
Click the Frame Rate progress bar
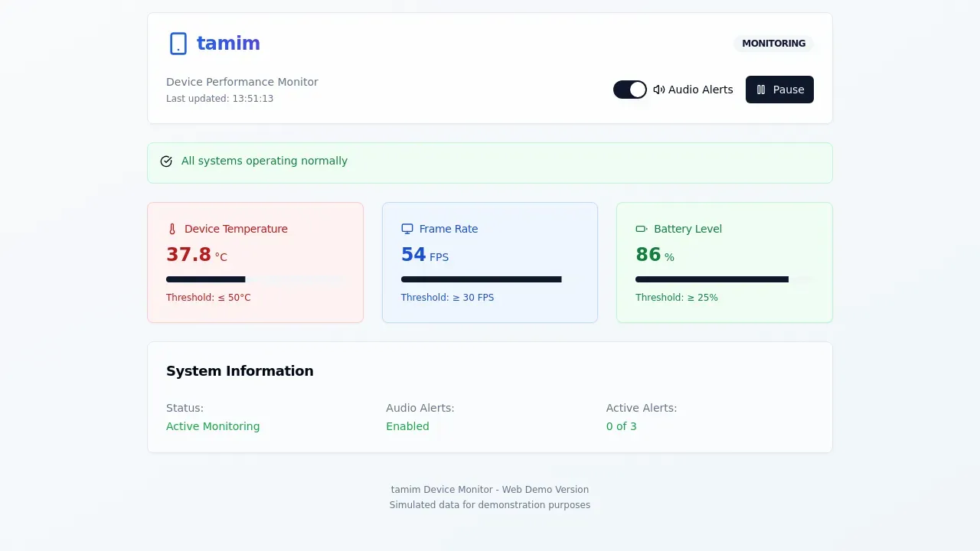(490, 279)
